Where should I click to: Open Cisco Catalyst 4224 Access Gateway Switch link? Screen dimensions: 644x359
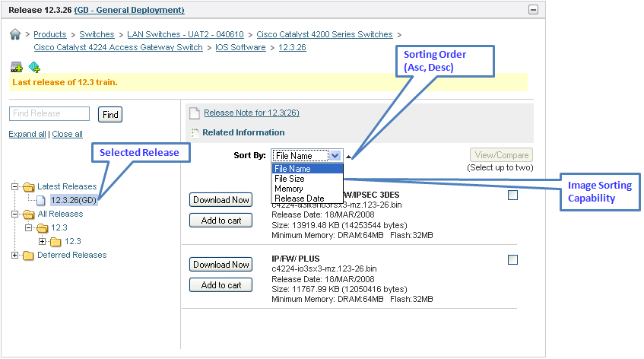119,48
